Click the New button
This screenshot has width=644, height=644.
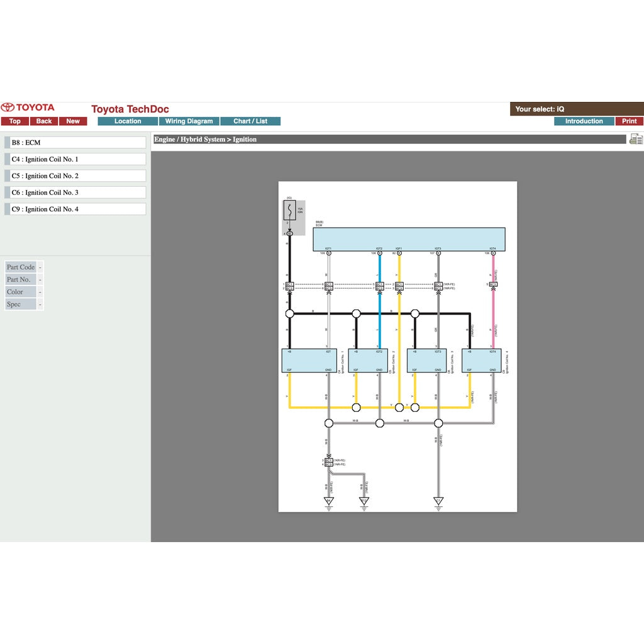(73, 121)
